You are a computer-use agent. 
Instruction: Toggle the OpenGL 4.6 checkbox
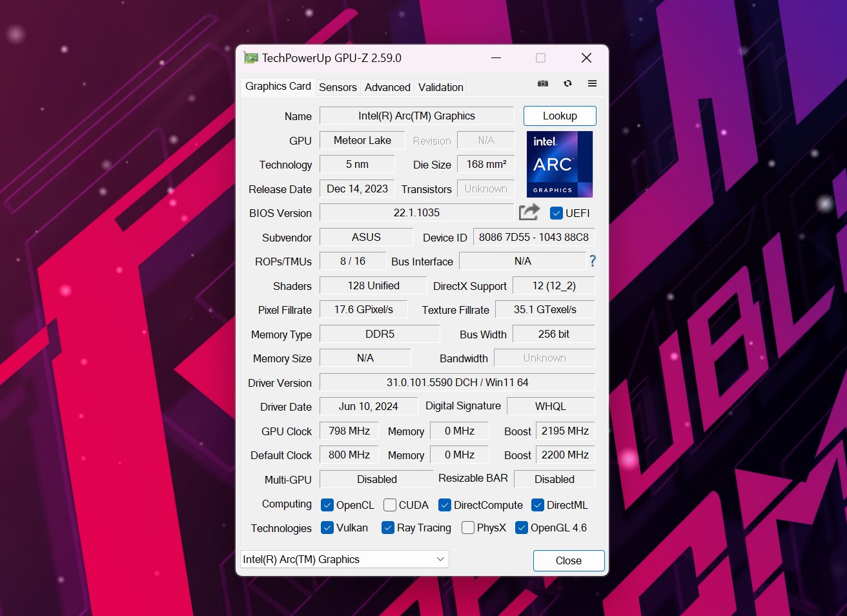tap(522, 528)
